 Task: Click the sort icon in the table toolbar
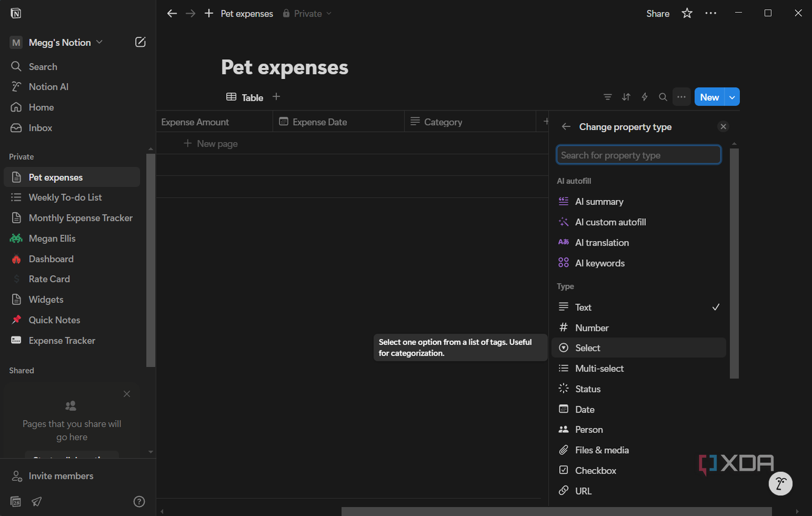(x=626, y=97)
